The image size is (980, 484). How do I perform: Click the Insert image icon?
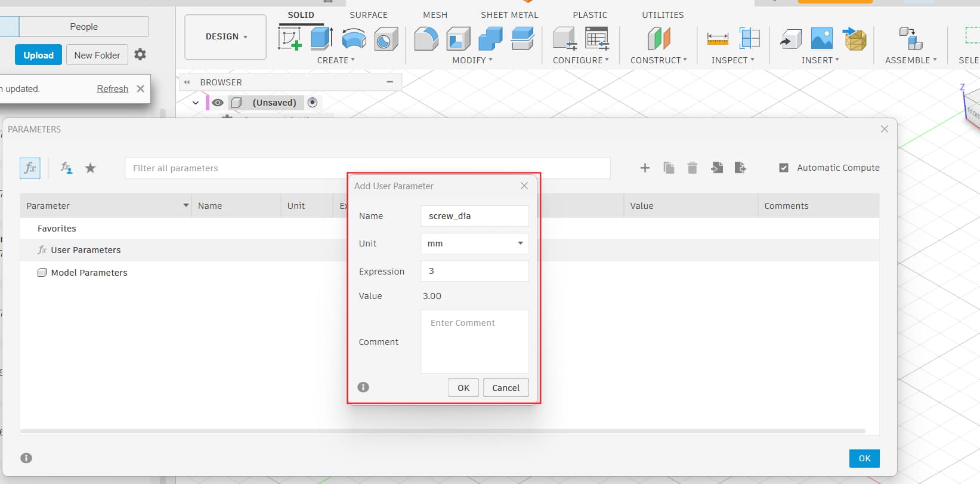[822, 39]
